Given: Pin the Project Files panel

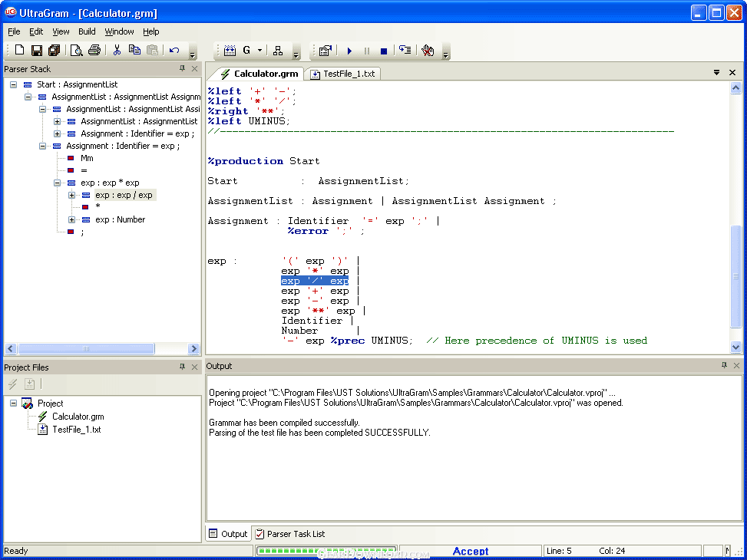Looking at the screenshot, I should [182, 367].
